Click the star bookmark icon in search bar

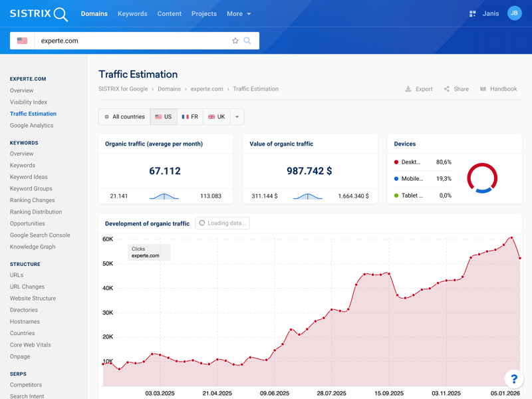(x=235, y=41)
